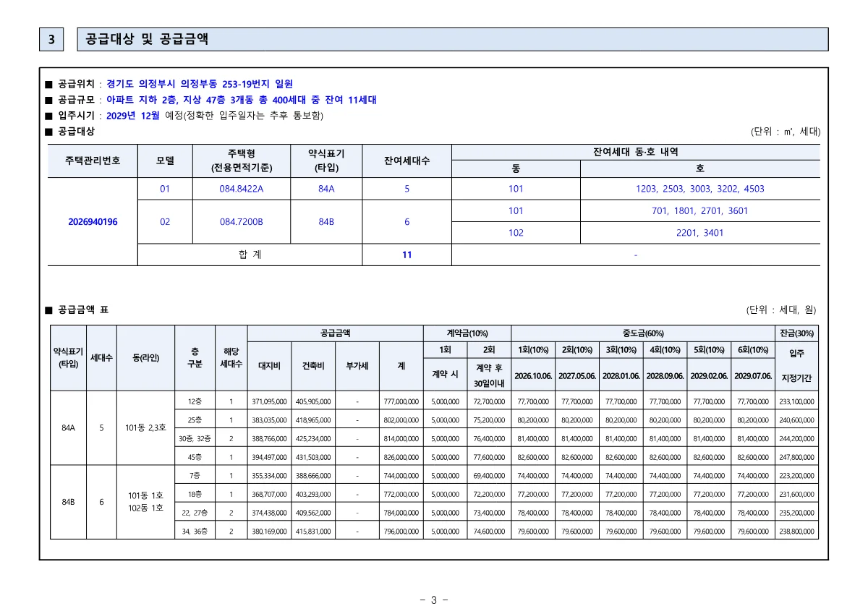Click unit list 2201, 3401
The image size is (868, 614).
tap(699, 233)
